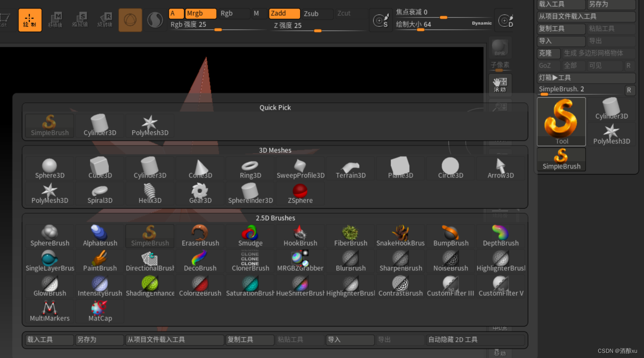The height and width of the screenshot is (358, 644).
Task: Select Spiral3D from 3D Meshes
Action: point(100,194)
